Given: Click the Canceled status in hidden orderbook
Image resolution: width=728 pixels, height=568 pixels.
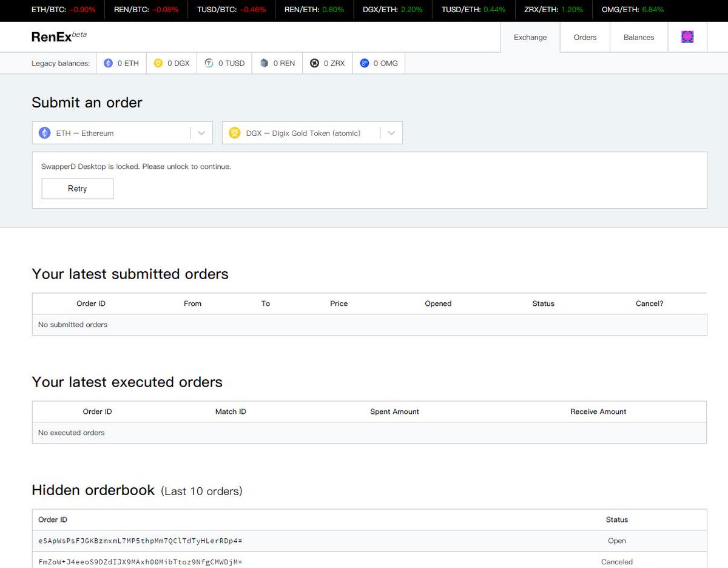Looking at the screenshot, I should (x=617, y=562).
